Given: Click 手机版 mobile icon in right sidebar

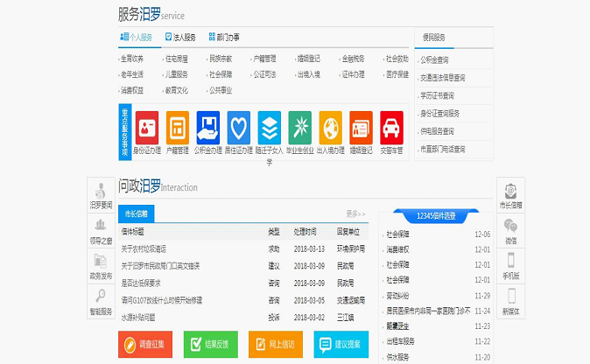Looking at the screenshot, I should (510, 264).
